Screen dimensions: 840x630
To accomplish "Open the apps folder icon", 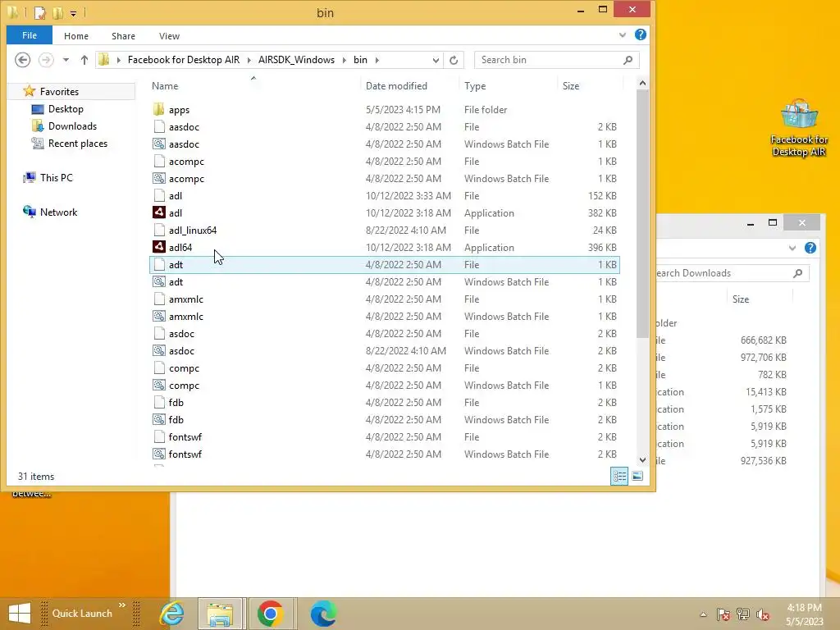I will pos(158,109).
